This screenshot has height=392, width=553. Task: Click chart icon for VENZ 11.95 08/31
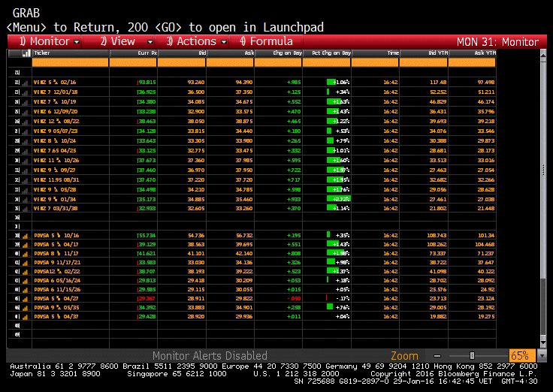[x=25, y=180]
